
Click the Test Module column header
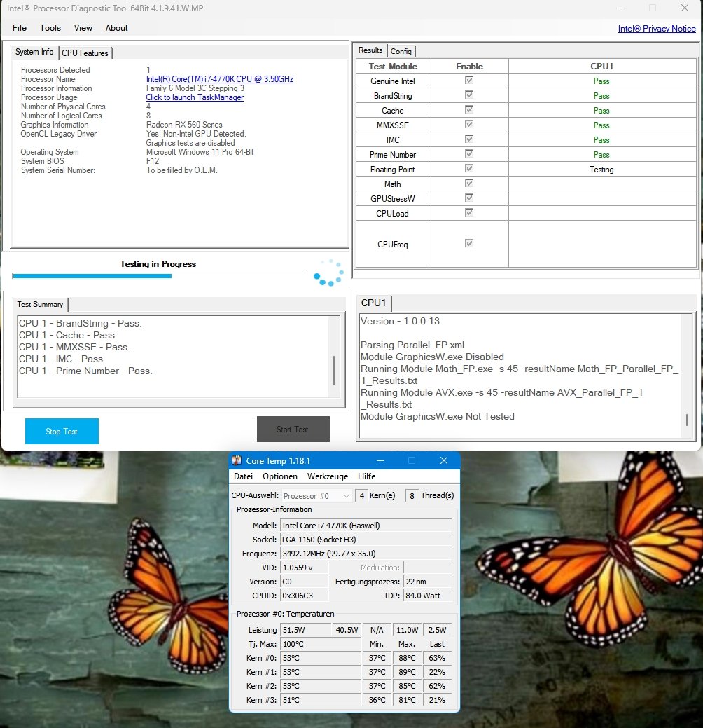(x=393, y=67)
